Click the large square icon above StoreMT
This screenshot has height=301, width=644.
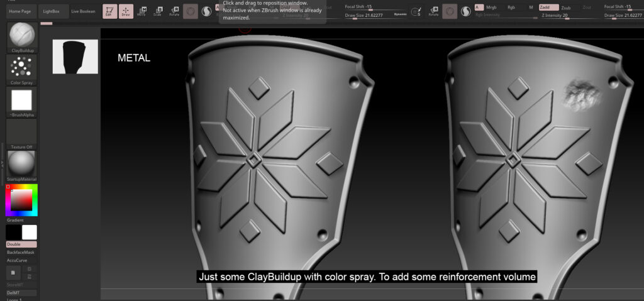tap(13, 272)
